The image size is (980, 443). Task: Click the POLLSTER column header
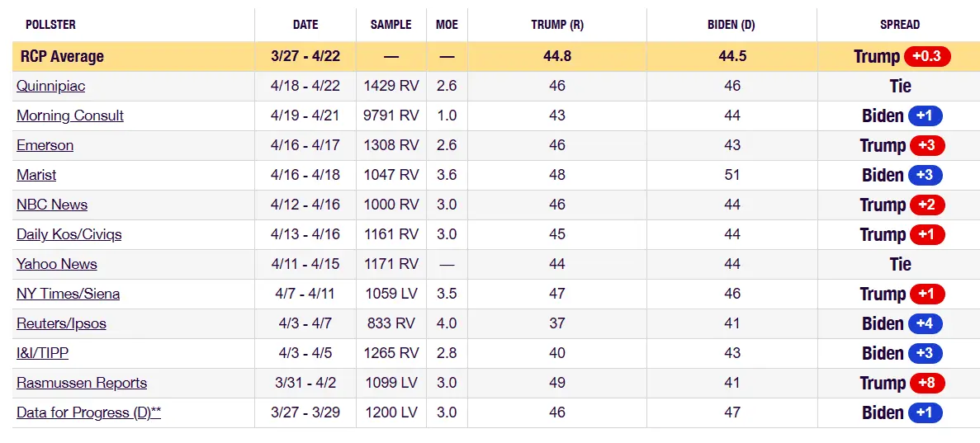(50, 25)
